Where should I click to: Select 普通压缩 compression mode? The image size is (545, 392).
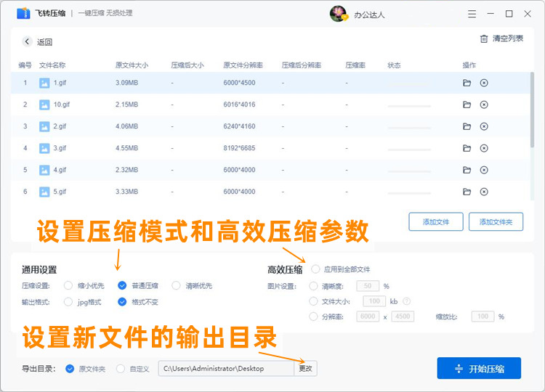(x=122, y=285)
